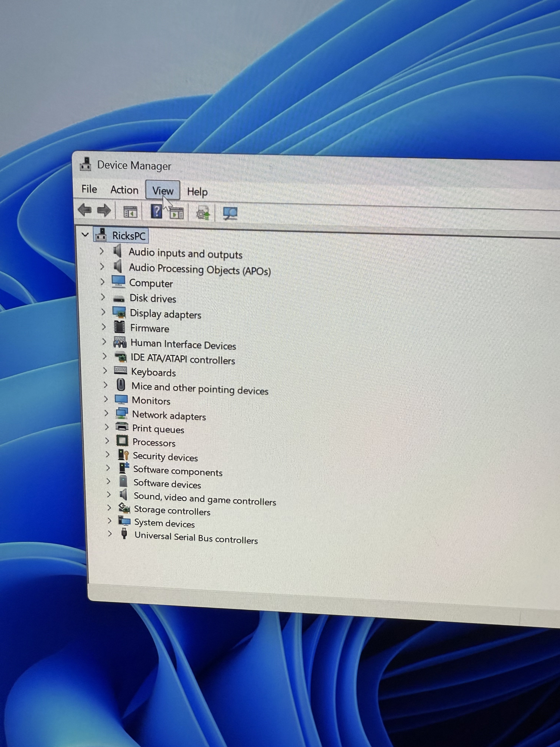Open the View menu
560x747 pixels.
tap(163, 190)
